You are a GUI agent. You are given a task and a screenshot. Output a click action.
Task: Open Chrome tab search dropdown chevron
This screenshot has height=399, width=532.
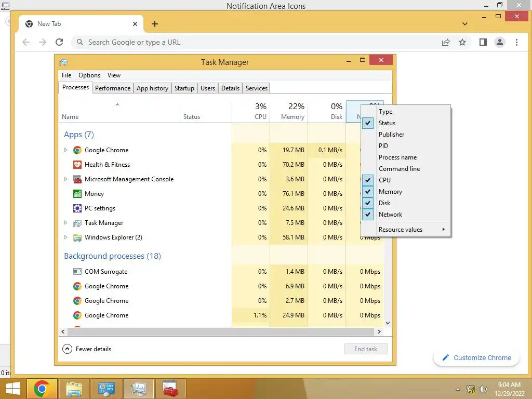coord(465,24)
